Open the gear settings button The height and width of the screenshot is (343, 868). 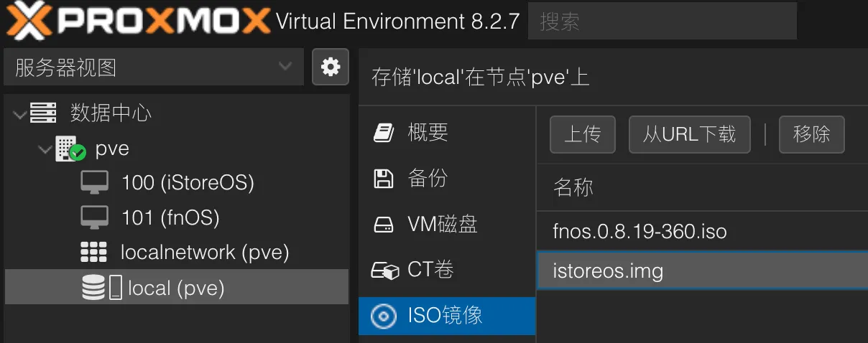(331, 67)
